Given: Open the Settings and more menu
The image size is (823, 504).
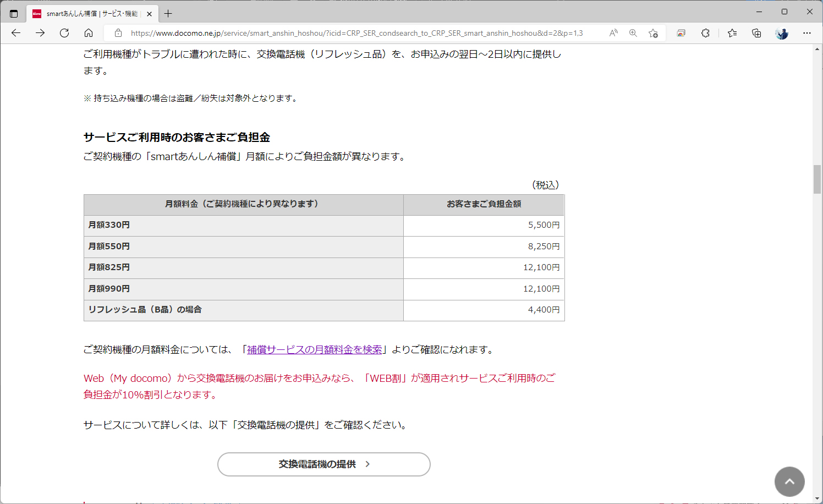Looking at the screenshot, I should point(807,33).
